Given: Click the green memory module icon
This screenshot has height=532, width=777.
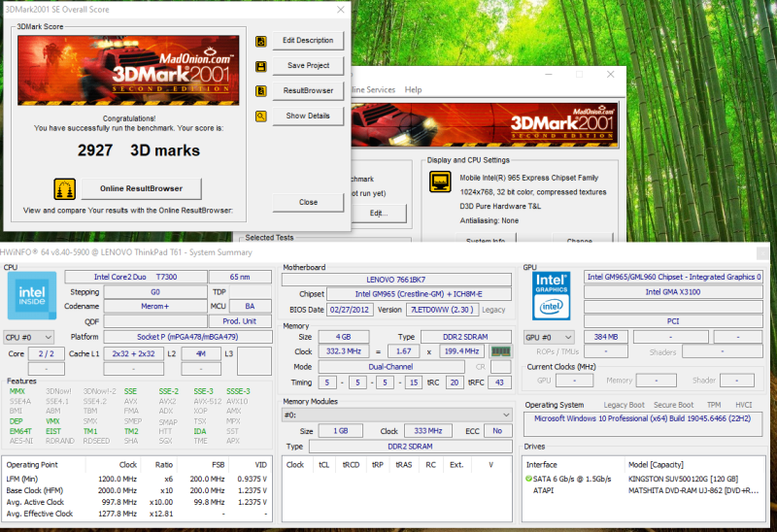Looking at the screenshot, I should tap(500, 351).
